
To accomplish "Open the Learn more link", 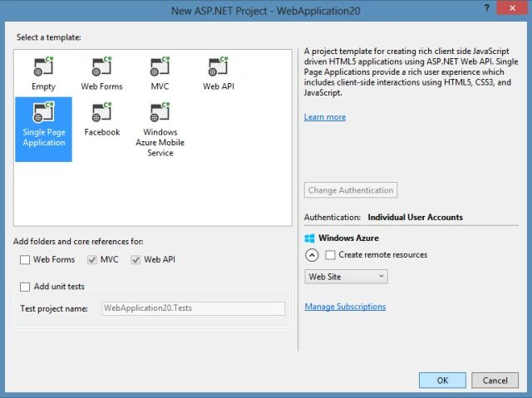I will (325, 117).
